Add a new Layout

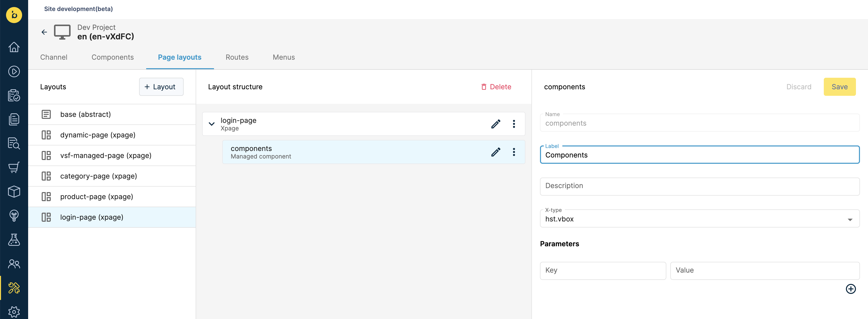click(x=161, y=87)
